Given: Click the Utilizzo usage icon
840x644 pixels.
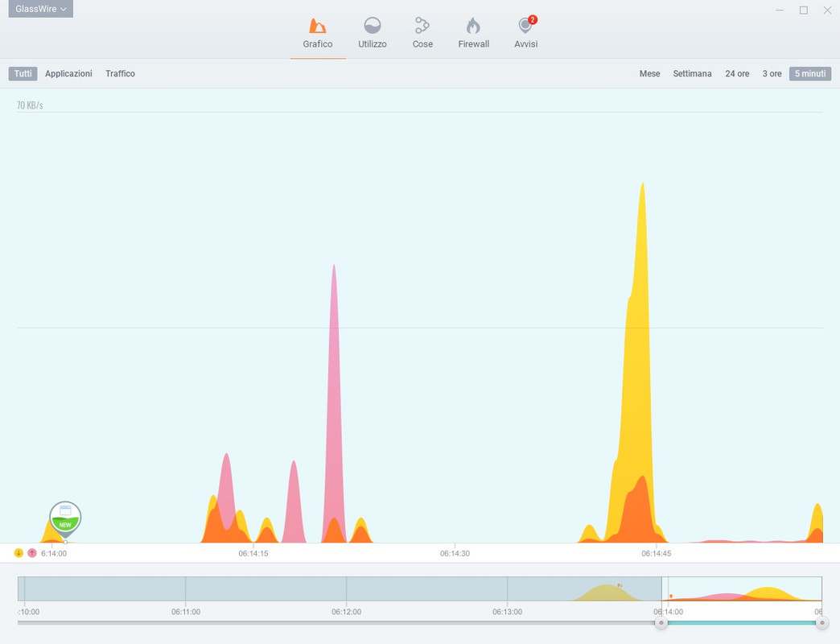Looking at the screenshot, I should tap(373, 26).
